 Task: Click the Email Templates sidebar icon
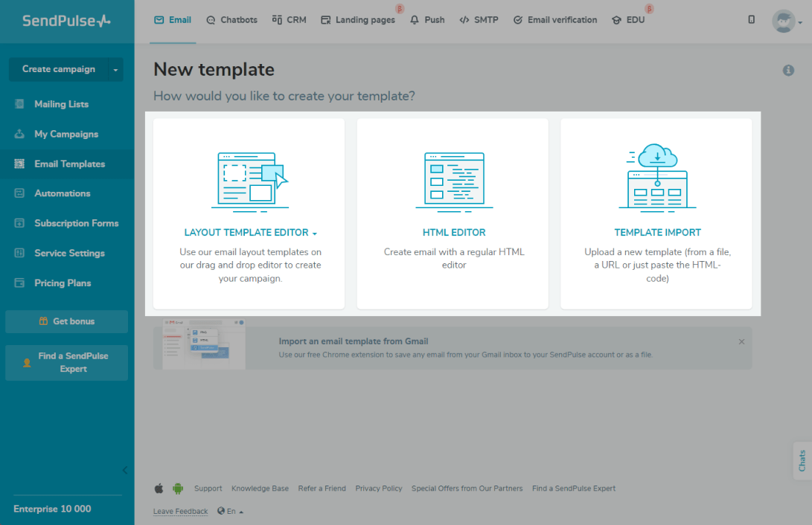click(19, 164)
